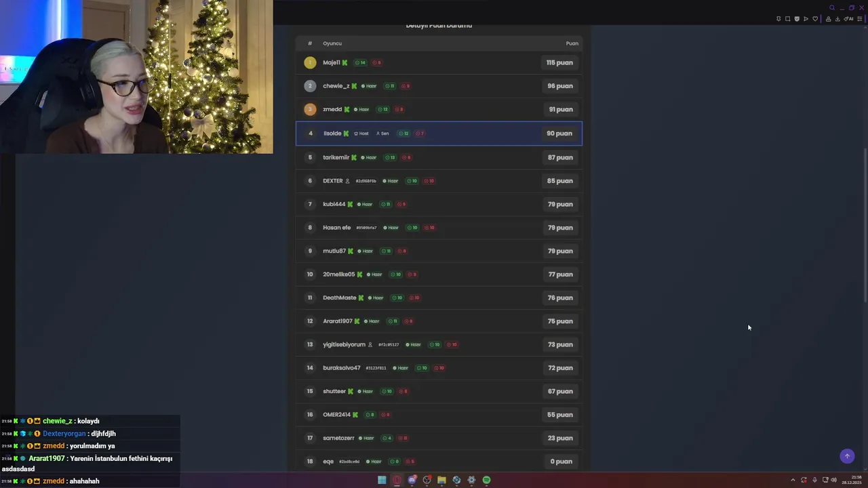The image size is (868, 488).
Task: Click player name 20melike05
Action: [x=338, y=274]
